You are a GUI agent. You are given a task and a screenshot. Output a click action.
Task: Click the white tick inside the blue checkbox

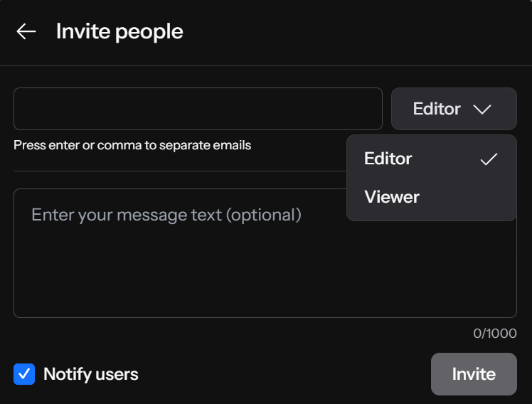pos(24,374)
